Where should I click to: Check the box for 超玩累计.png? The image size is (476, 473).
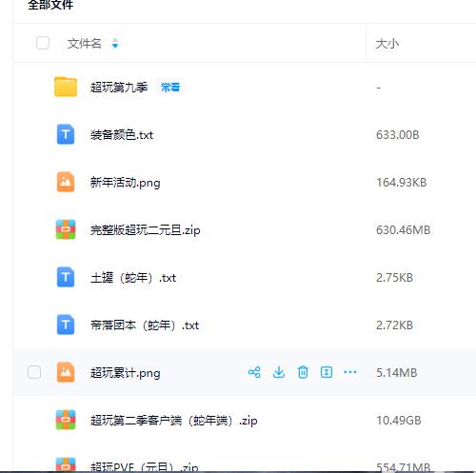pyautogui.click(x=34, y=372)
